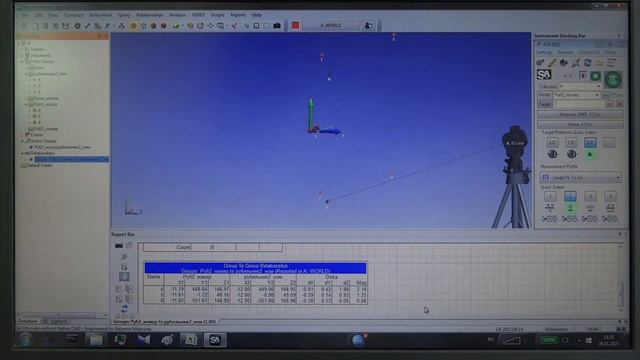
Task: Select Quick Select profile button 1
Action: point(550,196)
